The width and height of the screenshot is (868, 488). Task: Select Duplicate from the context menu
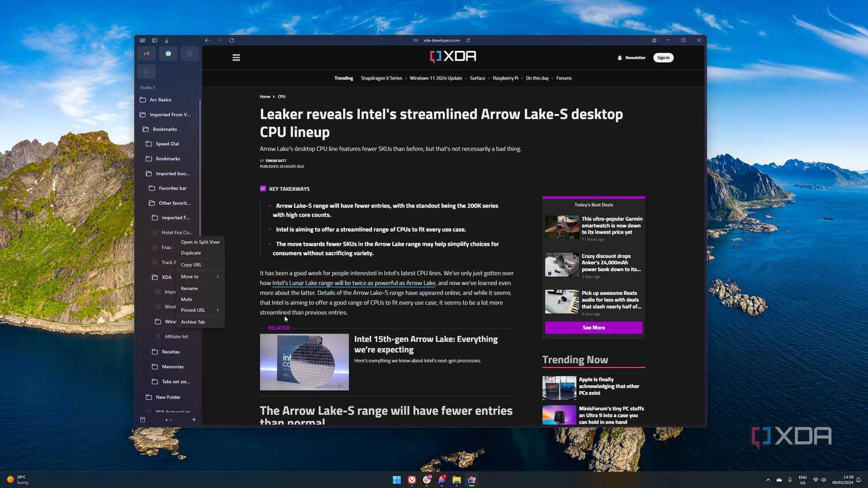tap(200, 253)
